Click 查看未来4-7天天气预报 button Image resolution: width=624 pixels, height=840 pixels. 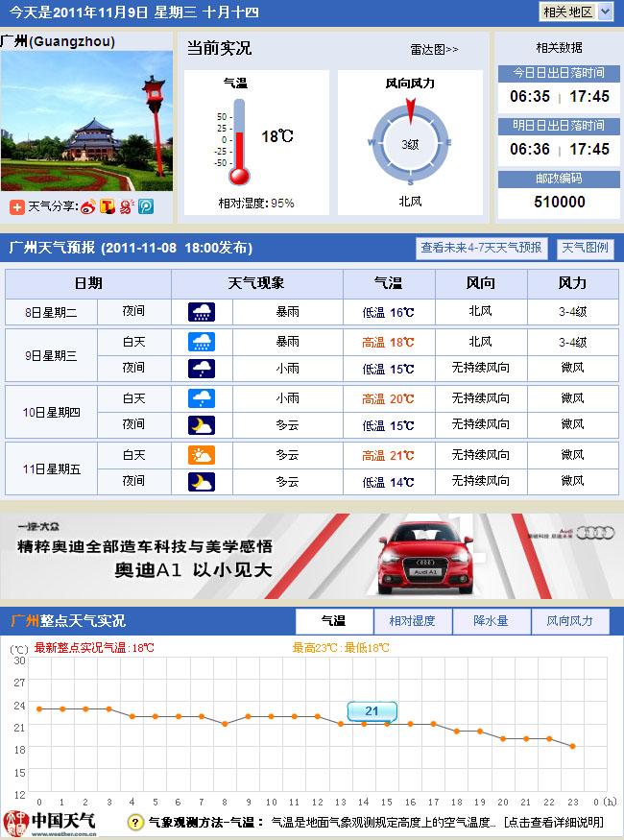click(481, 248)
